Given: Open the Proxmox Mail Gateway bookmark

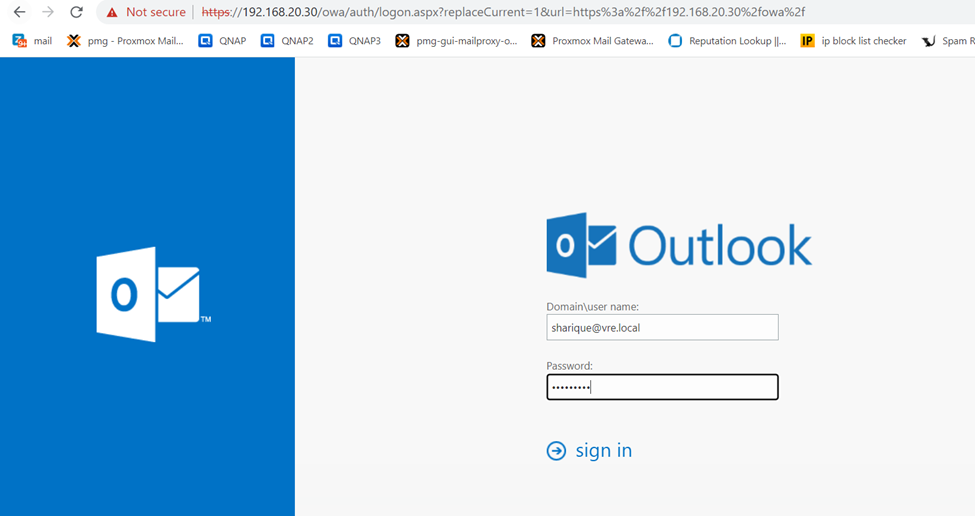Looking at the screenshot, I should pyautogui.click(x=592, y=41).
